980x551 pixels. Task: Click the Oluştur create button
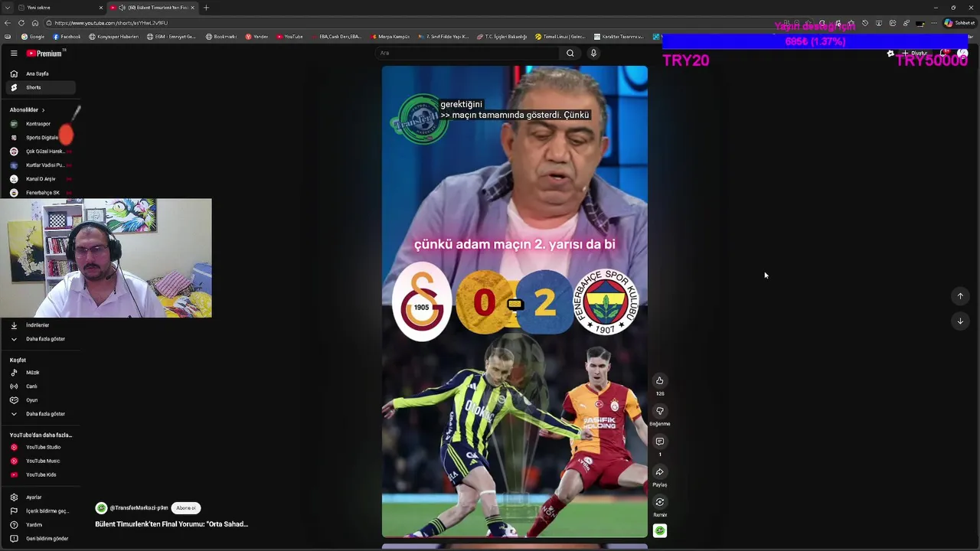point(915,53)
